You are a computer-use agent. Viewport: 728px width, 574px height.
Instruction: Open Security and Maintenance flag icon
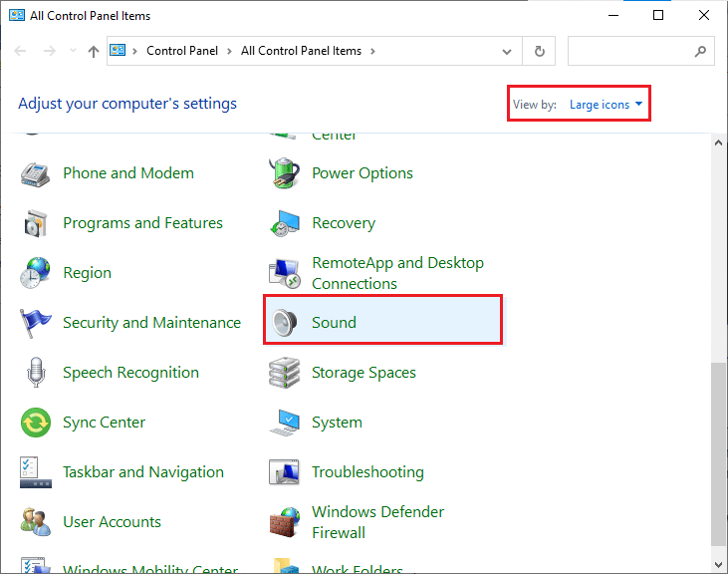tap(36, 323)
